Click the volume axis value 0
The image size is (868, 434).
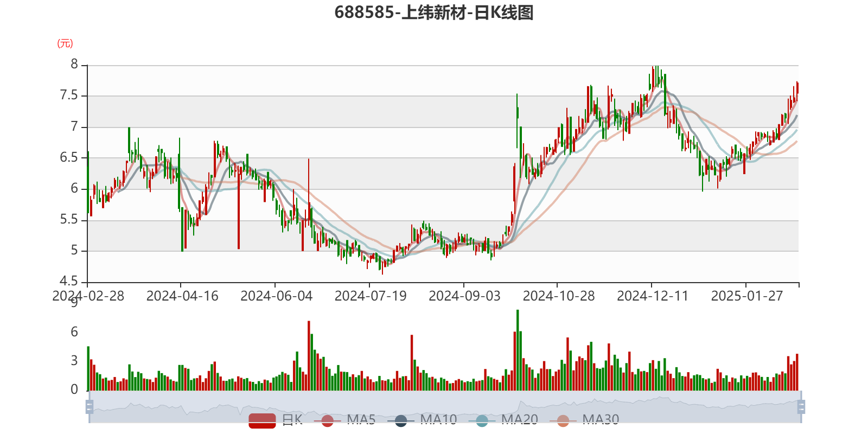[x=74, y=390]
